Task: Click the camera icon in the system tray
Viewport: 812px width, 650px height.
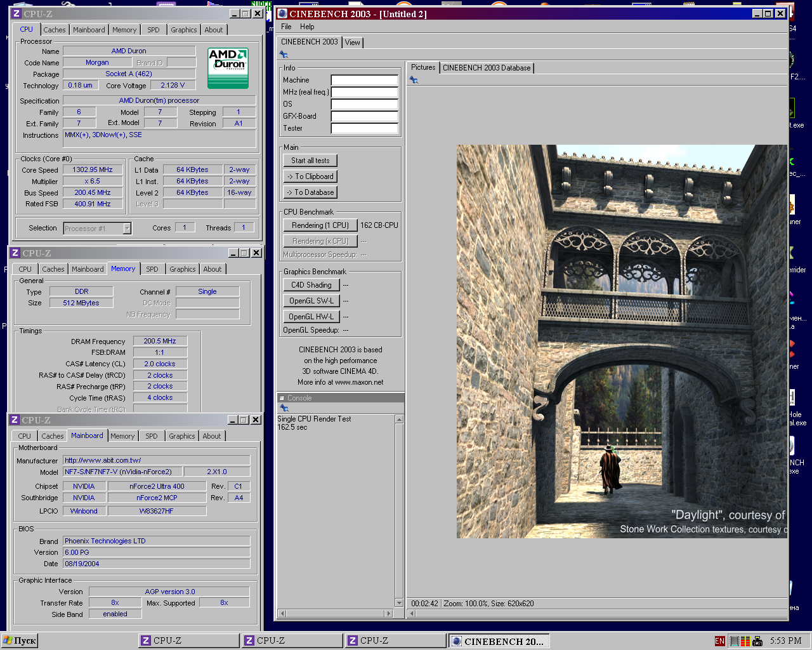Action: (x=757, y=641)
